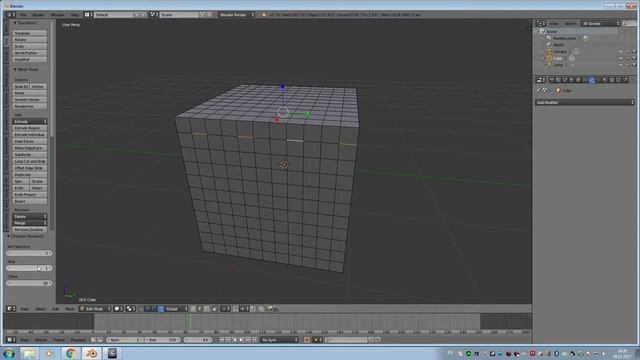Viewport: 640px width, 360px height.
Task: Click the 3D View editor type icon
Action: click(x=11, y=309)
